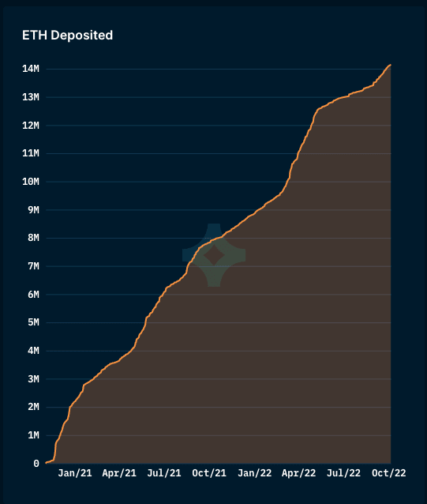The width and height of the screenshot is (427, 504).
Task: Click the 7M y-axis label
Action: pos(33,266)
